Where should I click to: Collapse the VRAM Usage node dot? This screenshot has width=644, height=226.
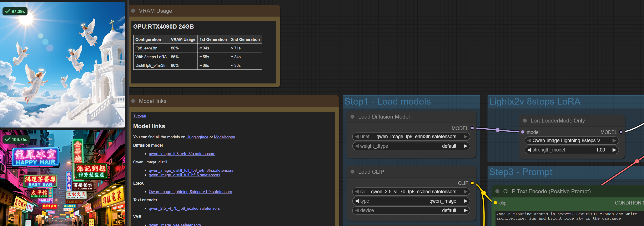pos(133,11)
